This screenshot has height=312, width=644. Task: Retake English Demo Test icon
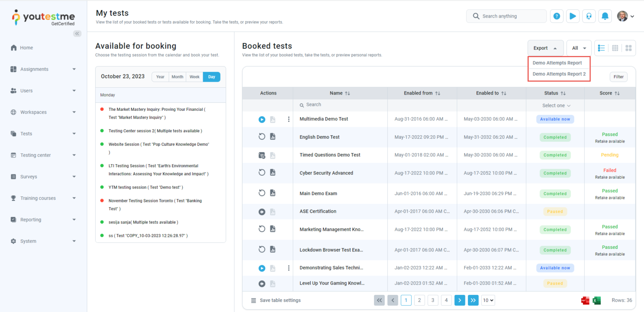[262, 137]
